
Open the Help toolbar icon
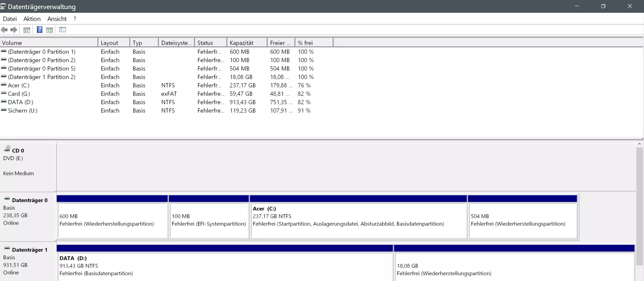tap(40, 30)
